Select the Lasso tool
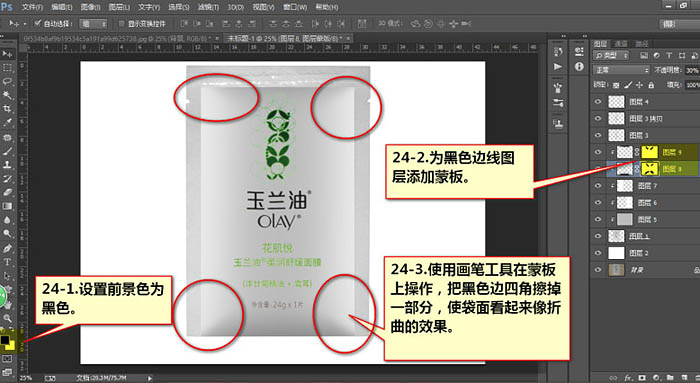The image size is (700, 383). tap(7, 81)
